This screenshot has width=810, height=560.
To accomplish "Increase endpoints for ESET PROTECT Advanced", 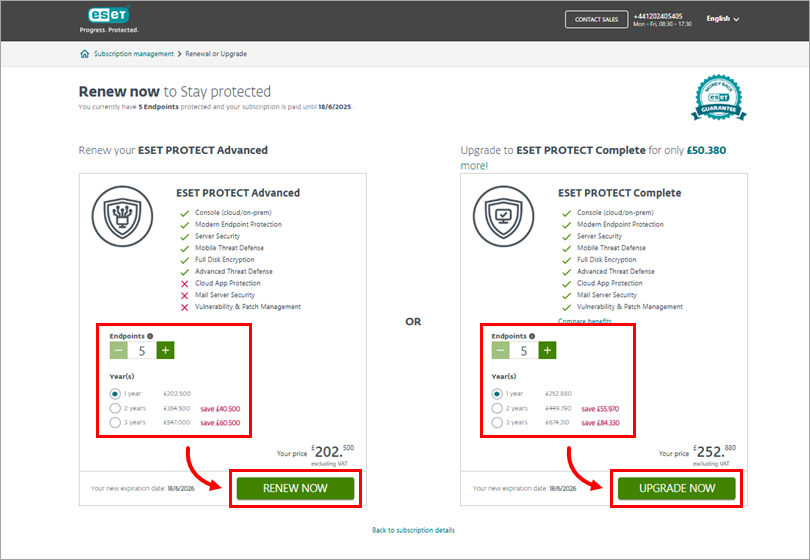I will point(165,351).
